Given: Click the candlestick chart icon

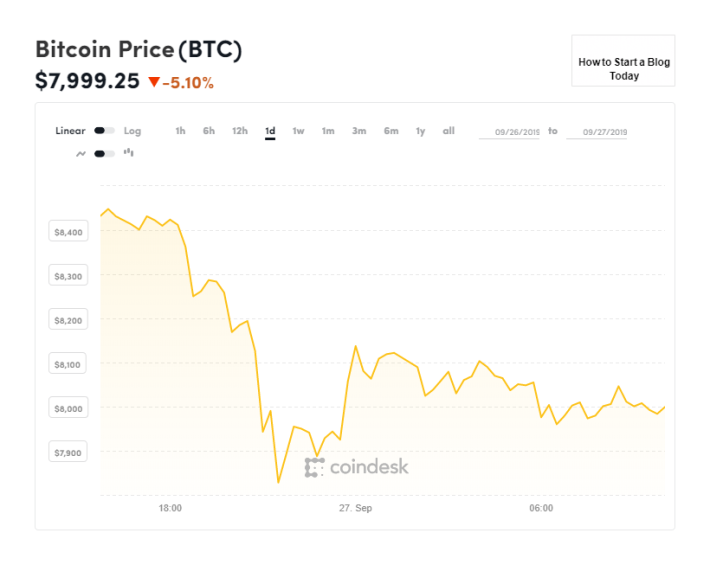Looking at the screenshot, I should (x=129, y=153).
